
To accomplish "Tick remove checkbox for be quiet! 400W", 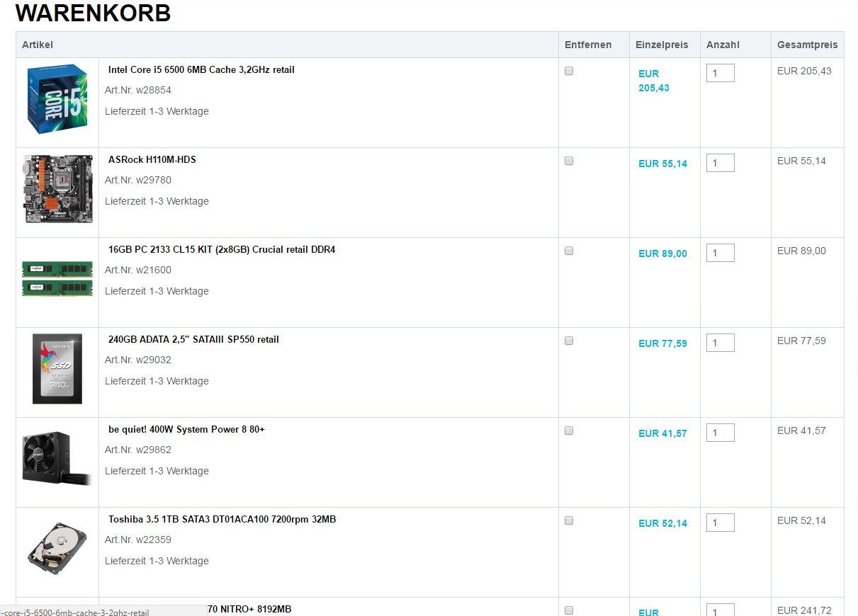I will tap(569, 430).
